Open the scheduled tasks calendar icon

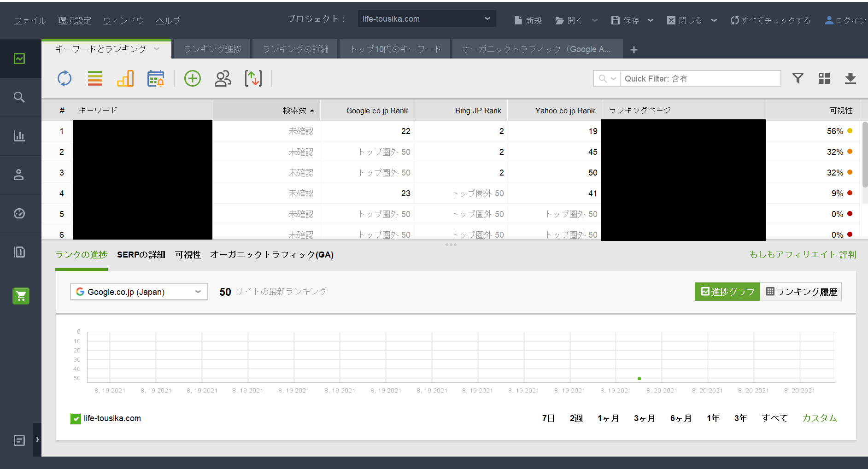point(156,78)
